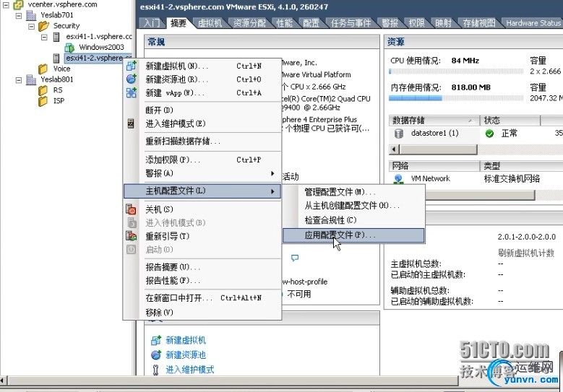Click the ISP folder icon
This screenshot has width=563, height=392.
(x=43, y=101)
